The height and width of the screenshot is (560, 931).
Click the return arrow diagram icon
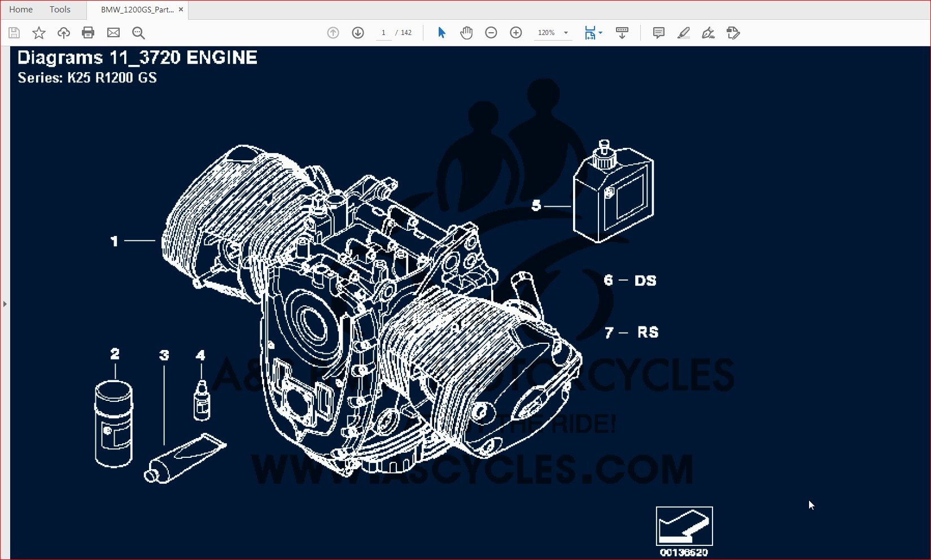[x=684, y=526]
